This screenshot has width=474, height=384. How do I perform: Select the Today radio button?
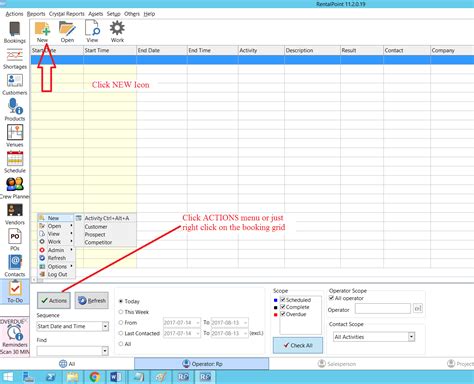click(121, 301)
